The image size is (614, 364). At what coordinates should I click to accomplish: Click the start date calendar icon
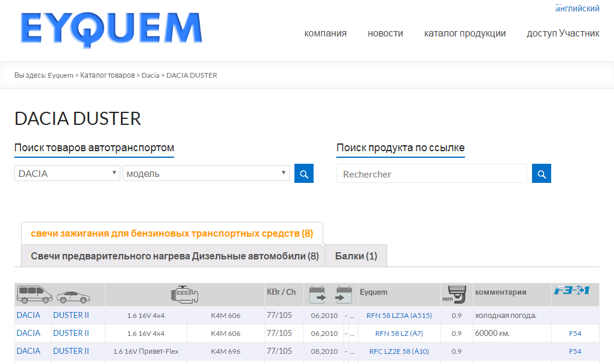pyautogui.click(x=317, y=295)
